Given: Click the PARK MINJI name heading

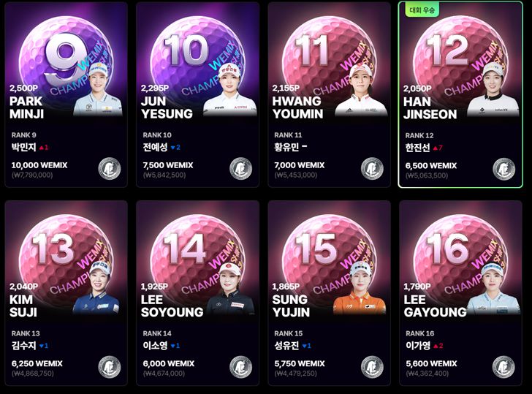Looking at the screenshot, I should (x=26, y=107).
